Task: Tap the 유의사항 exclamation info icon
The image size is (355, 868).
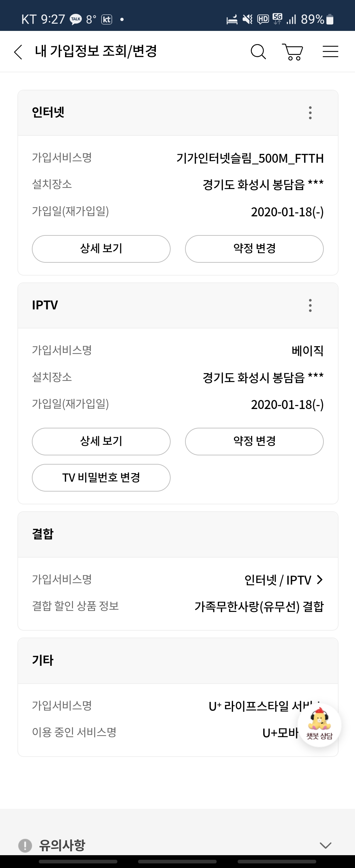Action: 25,845
